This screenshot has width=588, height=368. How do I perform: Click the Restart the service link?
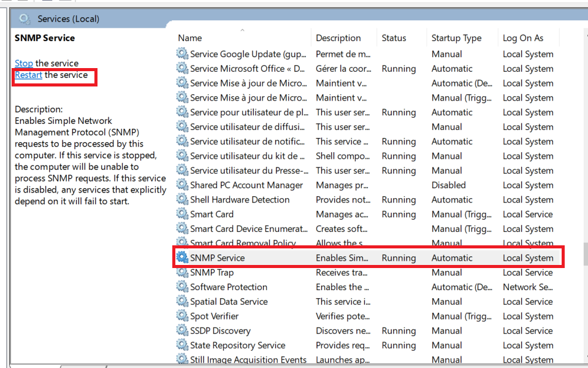pyautogui.click(x=28, y=75)
